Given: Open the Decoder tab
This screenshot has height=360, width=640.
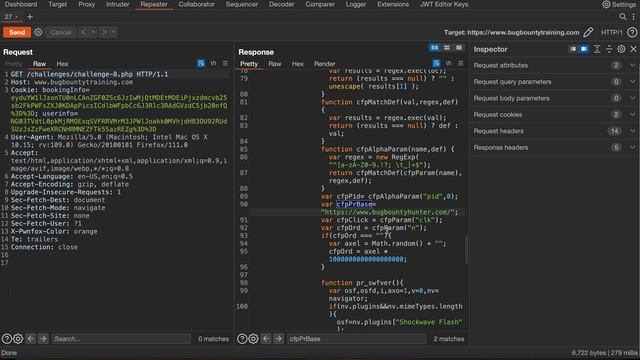Looking at the screenshot, I should [x=282, y=4].
